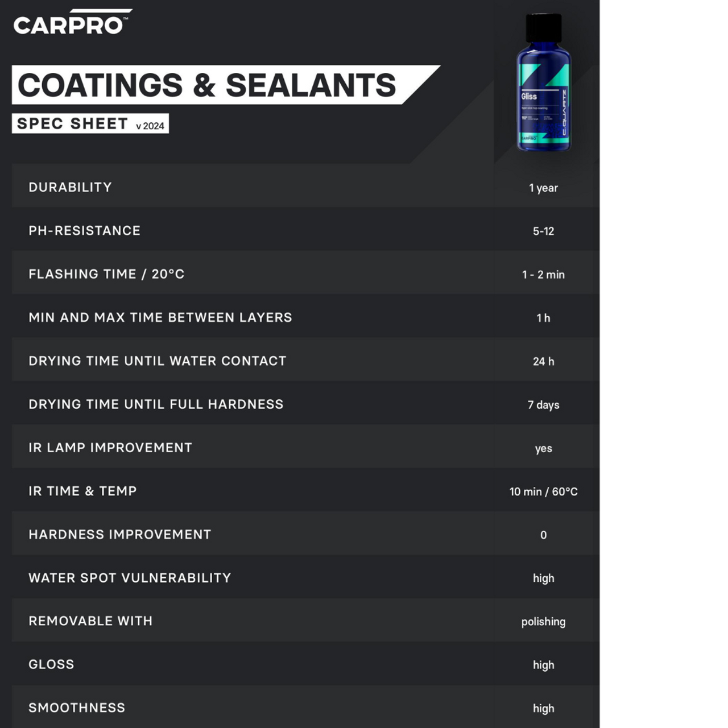
Task: Select the HARDNESS IMPROVEMENT label
Action: point(119,535)
